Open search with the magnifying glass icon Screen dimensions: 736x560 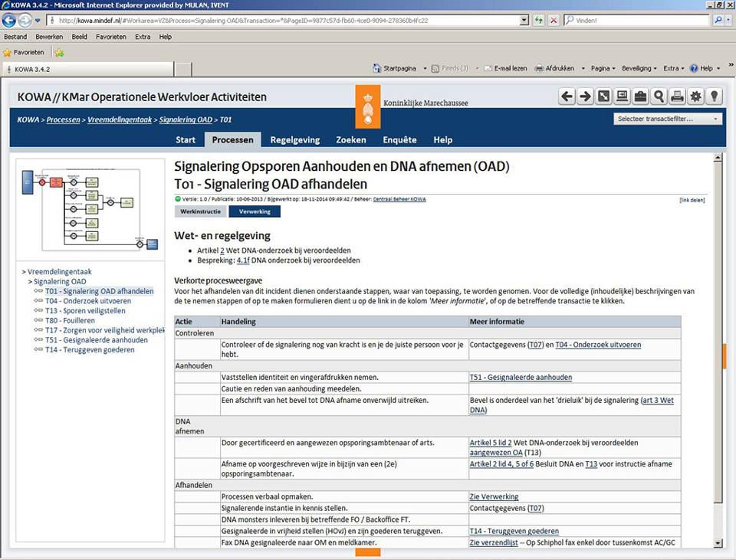coord(659,97)
